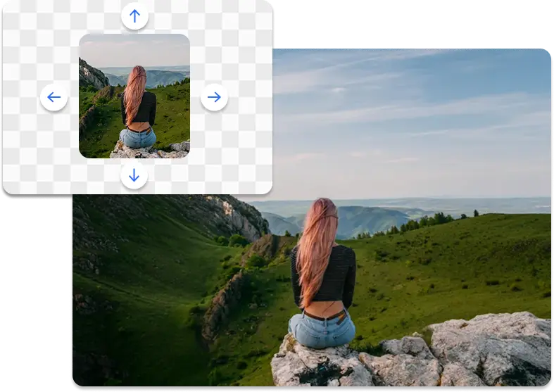Click the distant mountains in the large photo
The image size is (554, 392).
pyautogui.click(x=366, y=216)
